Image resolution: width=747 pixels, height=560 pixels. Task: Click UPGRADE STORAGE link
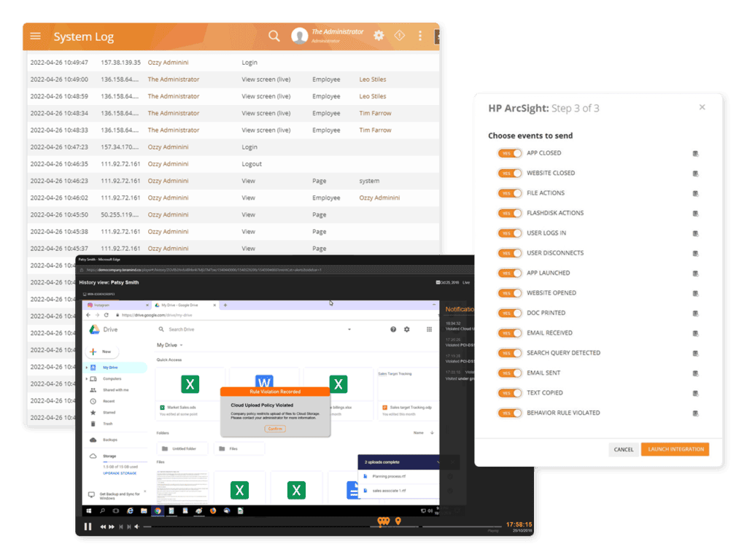(x=120, y=473)
